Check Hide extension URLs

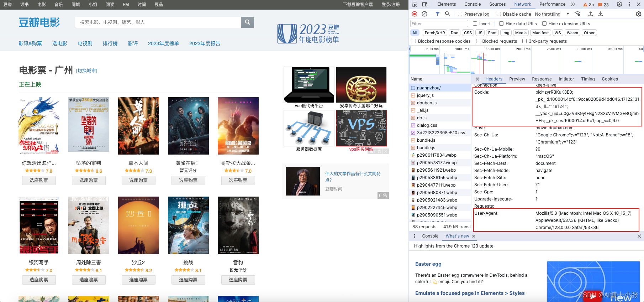click(x=544, y=24)
